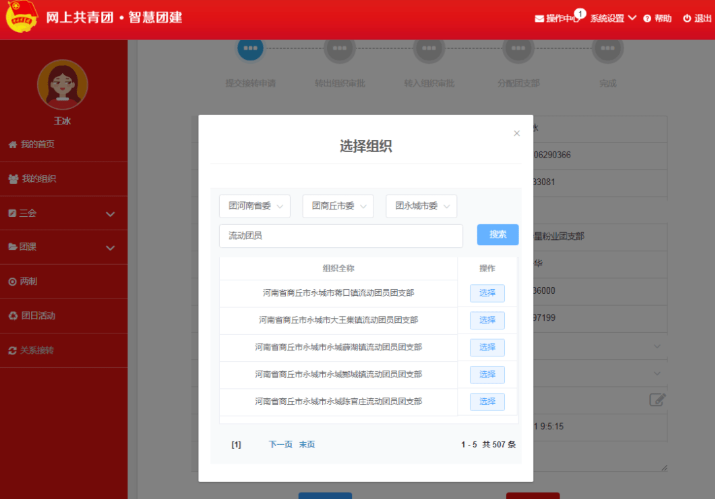The width and height of the screenshot is (715, 499).
Task: Click the 关系接转 refresh icon
Action: (12, 350)
